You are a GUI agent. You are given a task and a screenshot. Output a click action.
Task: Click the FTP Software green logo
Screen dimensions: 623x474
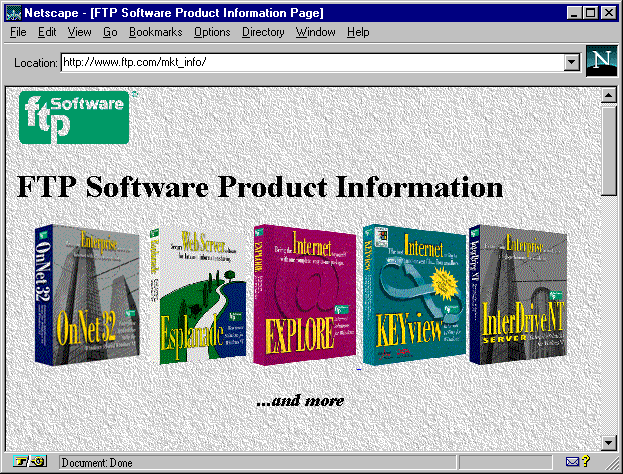[x=74, y=117]
